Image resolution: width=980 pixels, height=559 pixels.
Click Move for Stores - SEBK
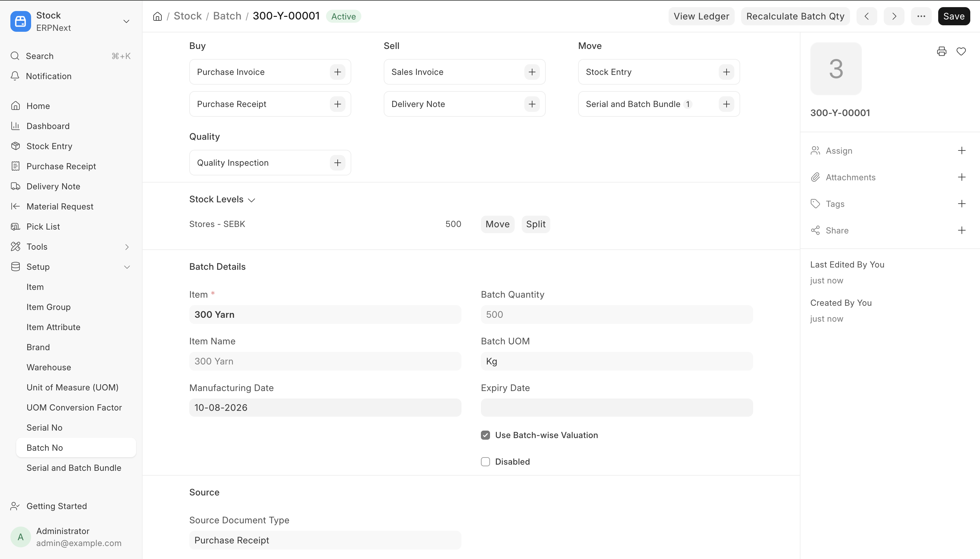coord(497,224)
